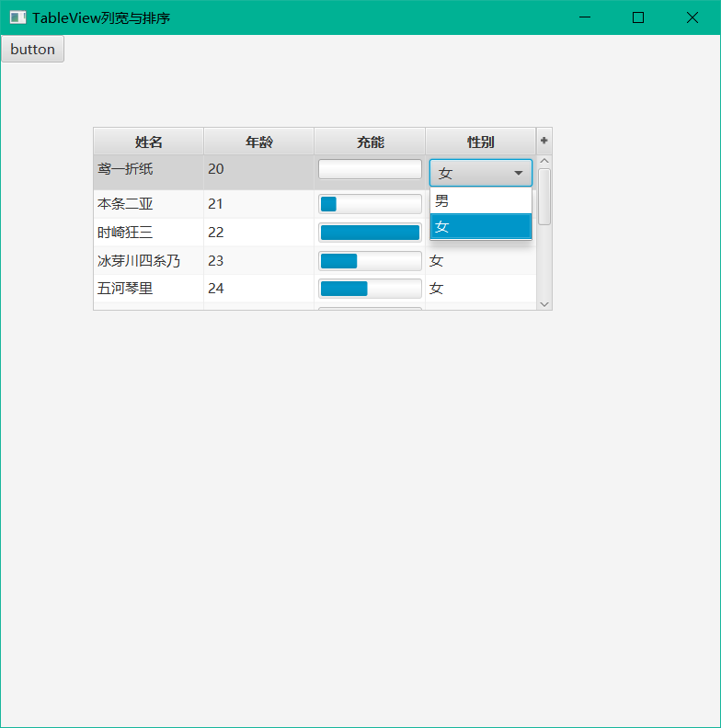Close the TableView window
Image resolution: width=721 pixels, height=728 pixels.
coord(692,17)
